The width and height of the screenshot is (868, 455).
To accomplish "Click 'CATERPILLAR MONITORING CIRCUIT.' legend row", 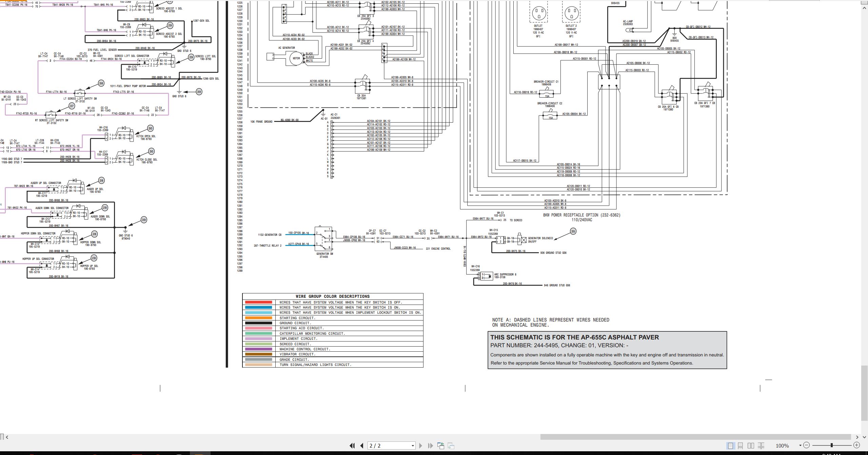I will (x=333, y=334).
